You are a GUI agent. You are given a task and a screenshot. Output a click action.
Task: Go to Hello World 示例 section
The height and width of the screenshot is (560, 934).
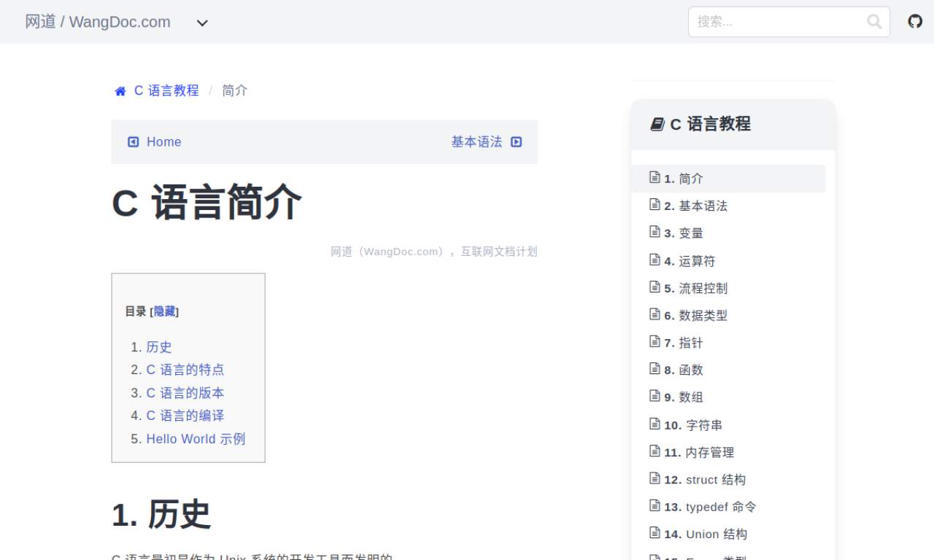click(196, 439)
